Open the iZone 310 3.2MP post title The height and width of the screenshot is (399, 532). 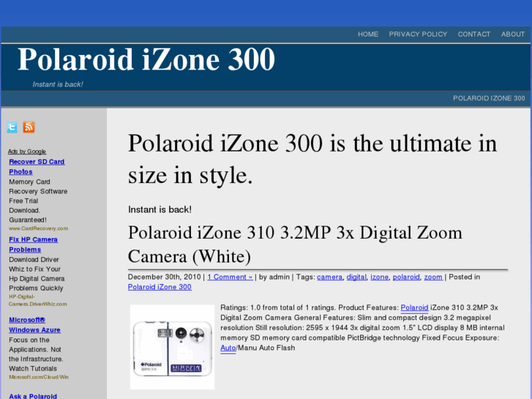pos(295,245)
